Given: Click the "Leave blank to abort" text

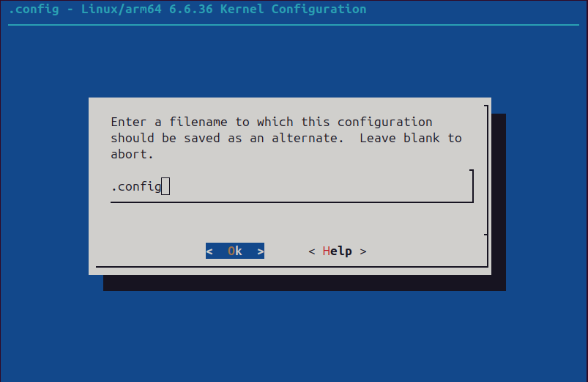Looking at the screenshot, I should (410, 138).
